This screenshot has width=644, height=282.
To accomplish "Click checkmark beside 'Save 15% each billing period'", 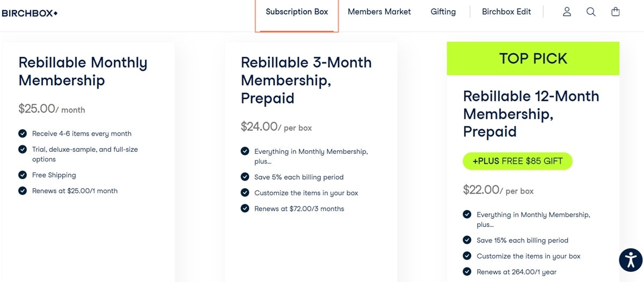I will [467, 240].
